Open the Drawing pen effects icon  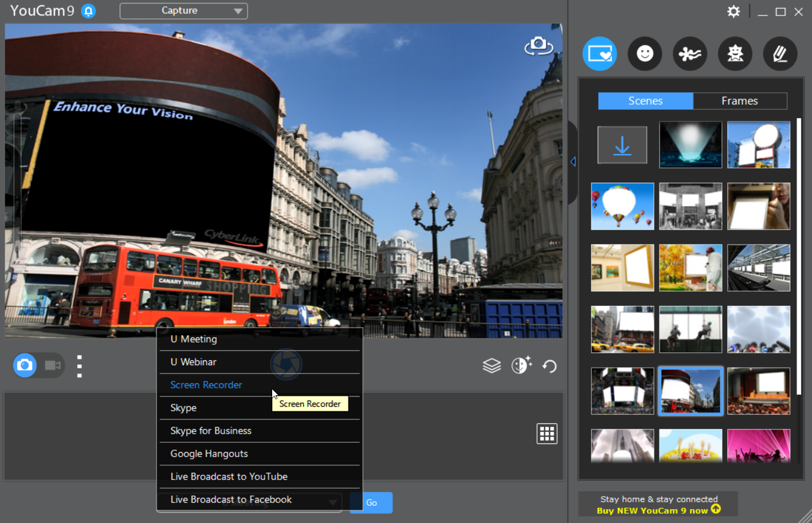pyautogui.click(x=780, y=54)
